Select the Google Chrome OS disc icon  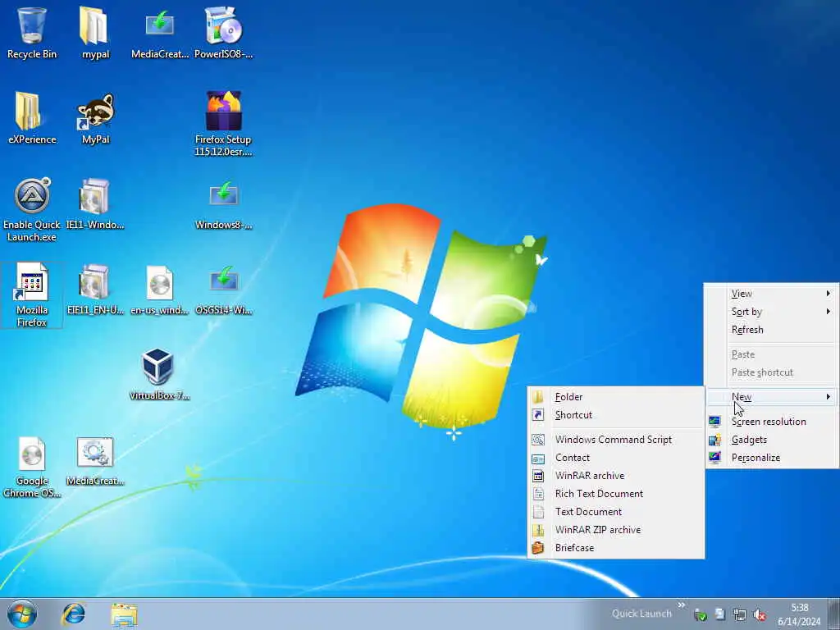point(32,466)
